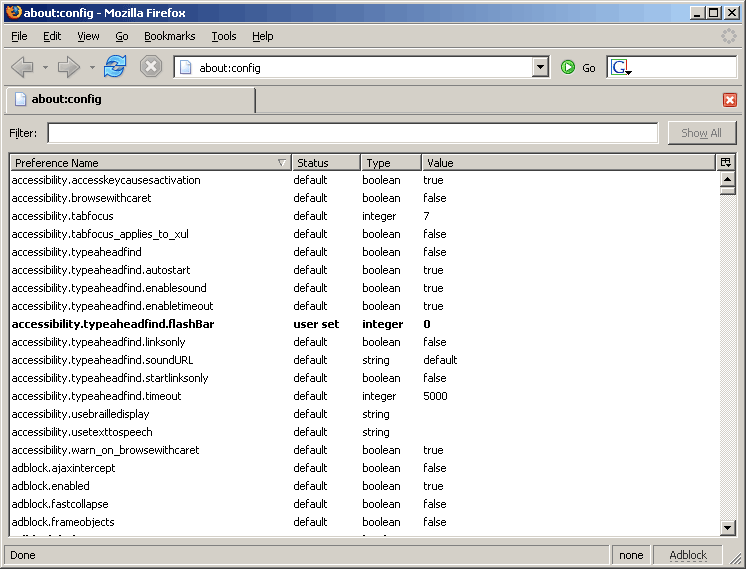This screenshot has width=746, height=569.
Task: Select accessibility.typeaheadfind.startlinksonly row
Action: click(364, 378)
